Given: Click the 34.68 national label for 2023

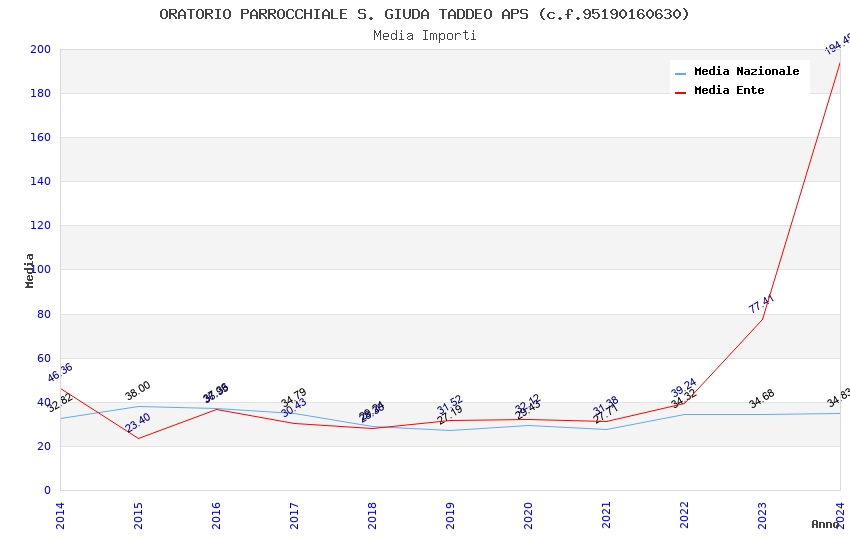Looking at the screenshot, I should [x=762, y=399].
